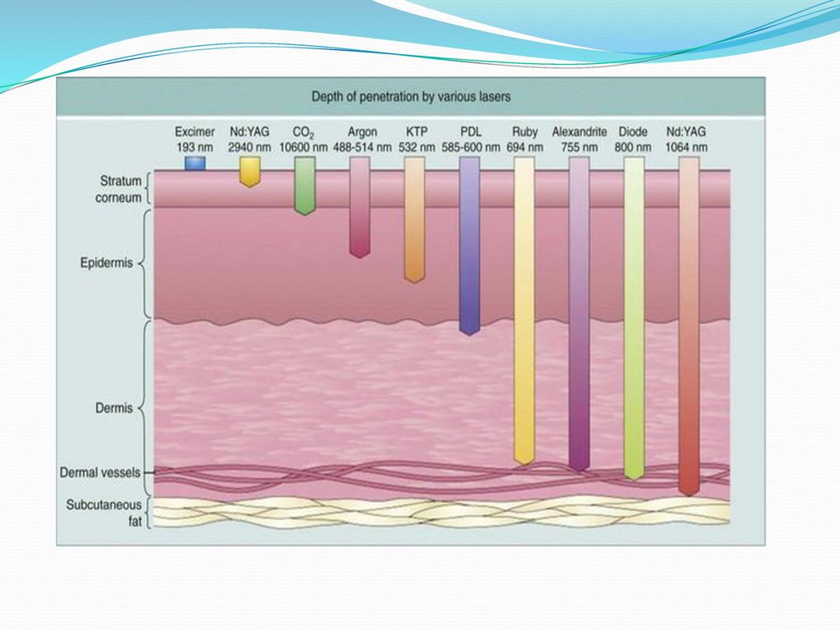
Task: Select the purple Alexandrite laser bar
Action: click(579, 314)
